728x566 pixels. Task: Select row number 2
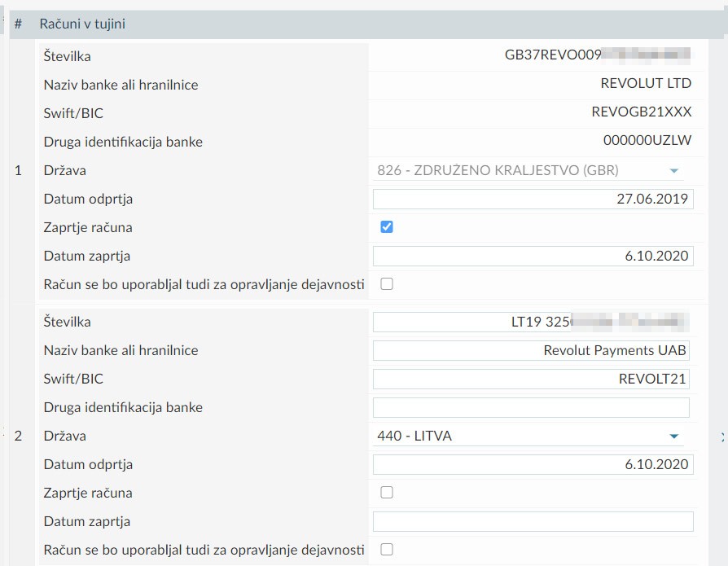19,436
